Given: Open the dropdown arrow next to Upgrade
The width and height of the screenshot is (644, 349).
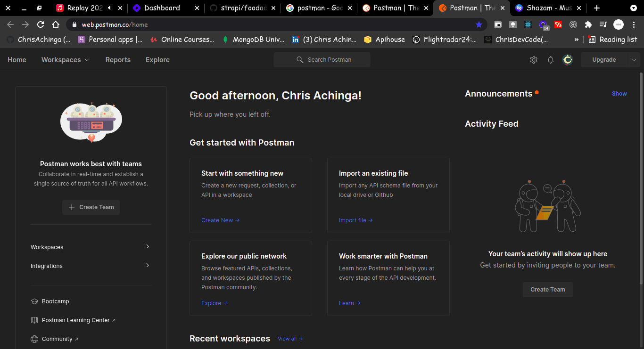Looking at the screenshot, I should coord(634,60).
